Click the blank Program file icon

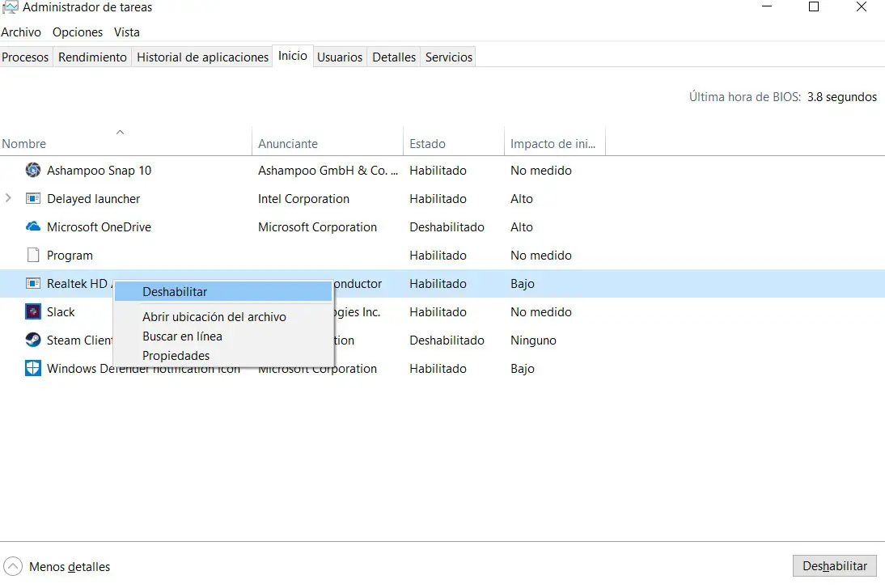33,255
